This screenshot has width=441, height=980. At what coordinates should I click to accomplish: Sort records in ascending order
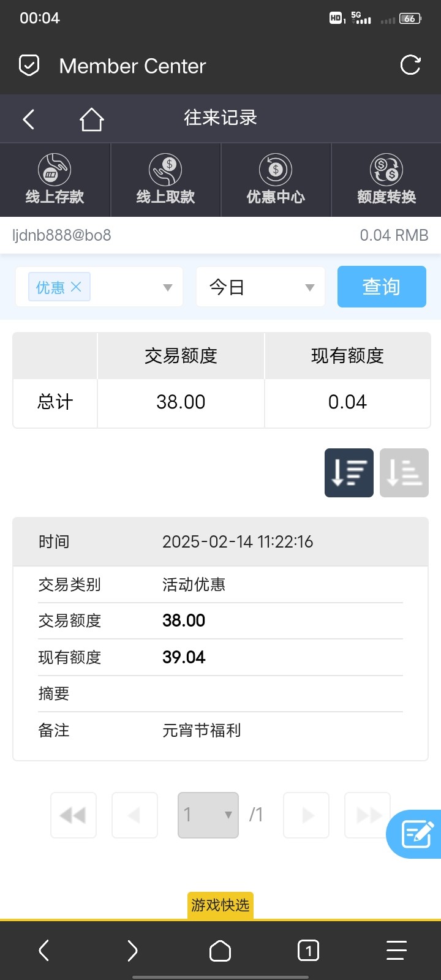[404, 473]
